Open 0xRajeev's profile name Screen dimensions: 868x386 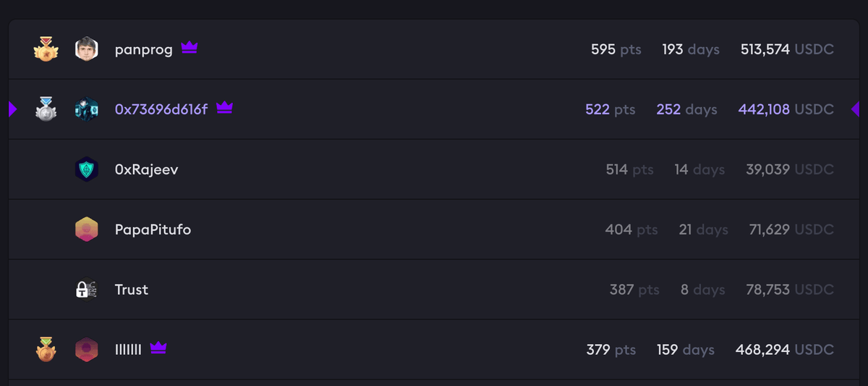coord(146,169)
